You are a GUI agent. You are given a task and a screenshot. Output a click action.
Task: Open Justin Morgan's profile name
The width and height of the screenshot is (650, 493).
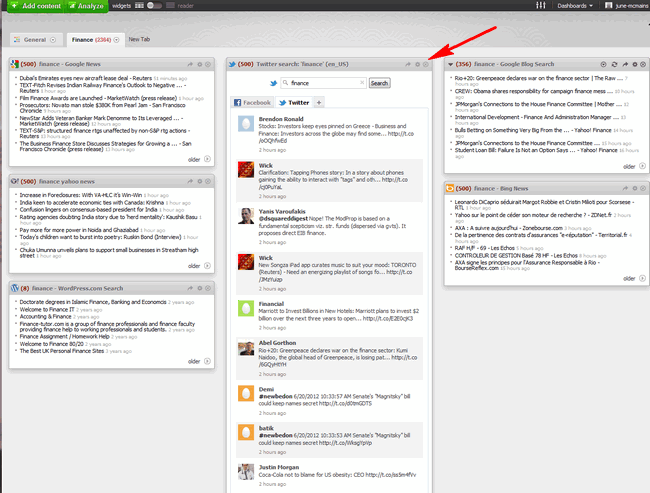279,467
